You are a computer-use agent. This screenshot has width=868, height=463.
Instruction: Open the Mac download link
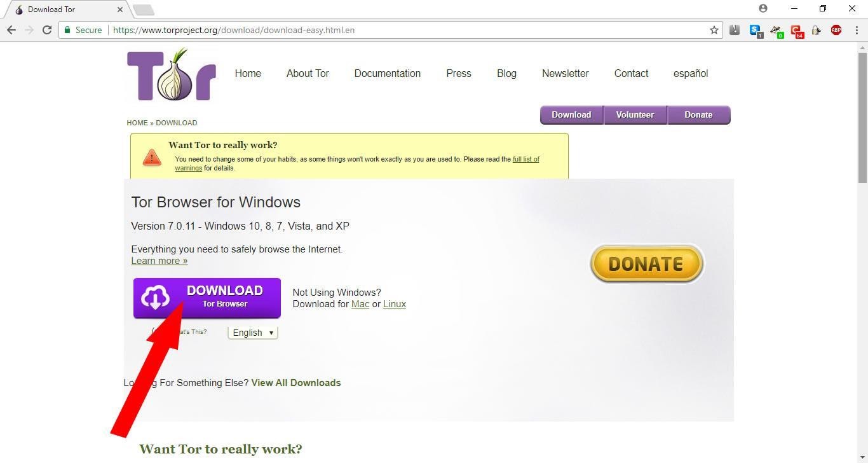coord(360,304)
